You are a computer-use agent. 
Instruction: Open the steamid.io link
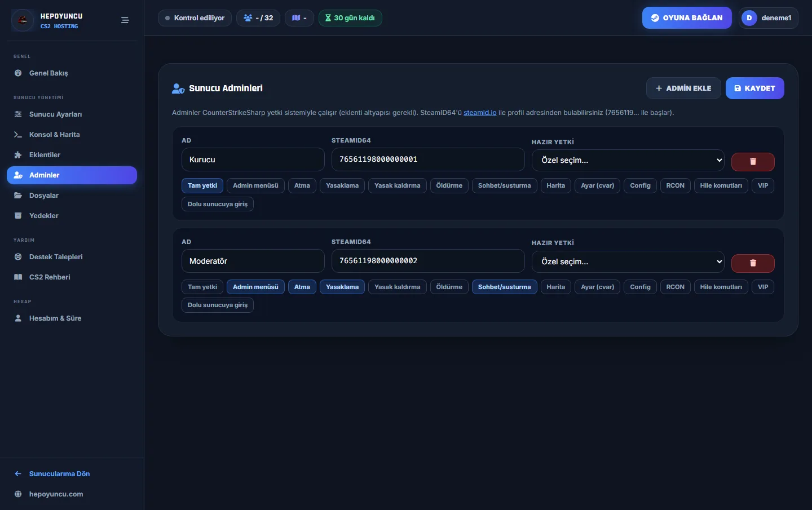pyautogui.click(x=480, y=113)
